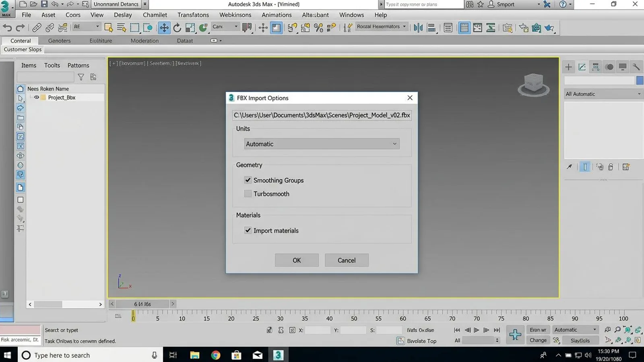Click the blue color swatch in command panel
Image resolution: width=644 pixels, height=362 pixels.
[640, 80]
